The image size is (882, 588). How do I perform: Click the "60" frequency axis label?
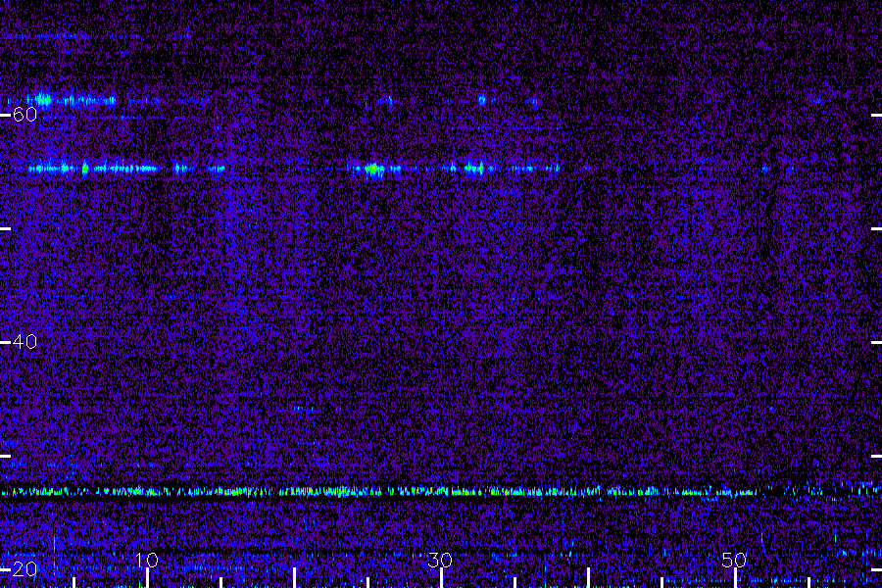[24, 115]
